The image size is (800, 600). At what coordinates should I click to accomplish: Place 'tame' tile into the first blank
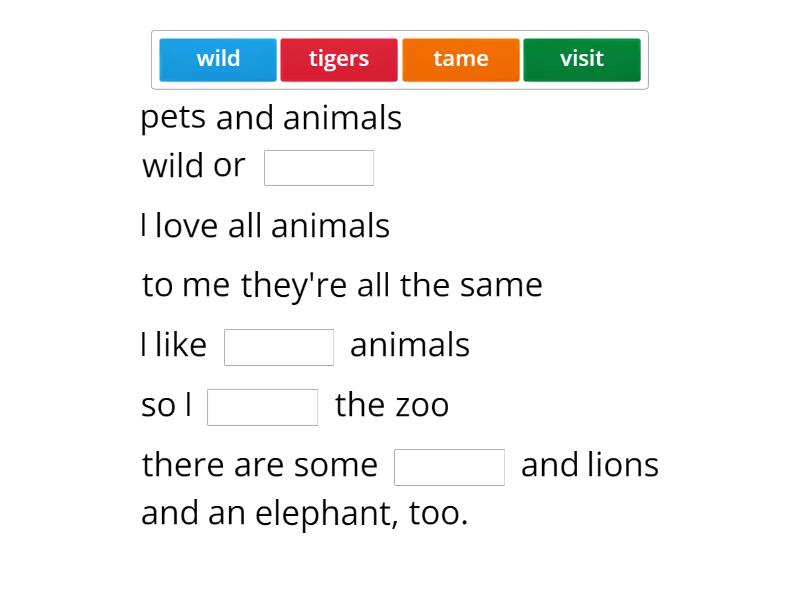click(x=319, y=166)
